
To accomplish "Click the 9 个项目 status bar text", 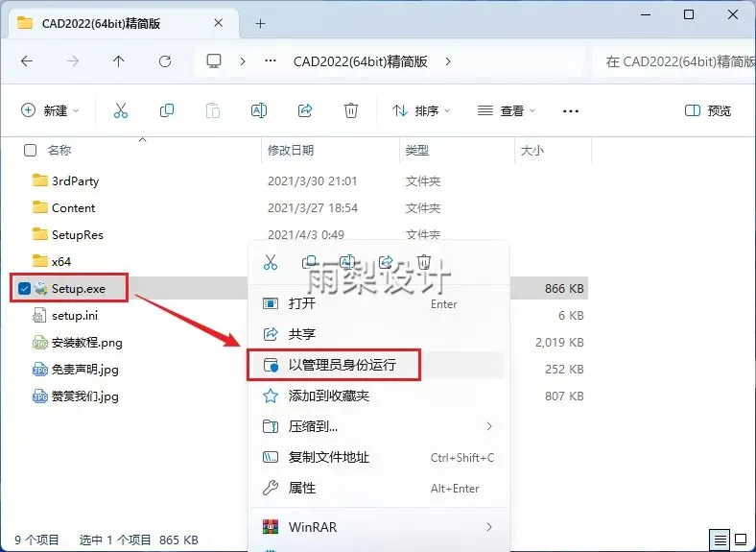I will tap(36, 540).
